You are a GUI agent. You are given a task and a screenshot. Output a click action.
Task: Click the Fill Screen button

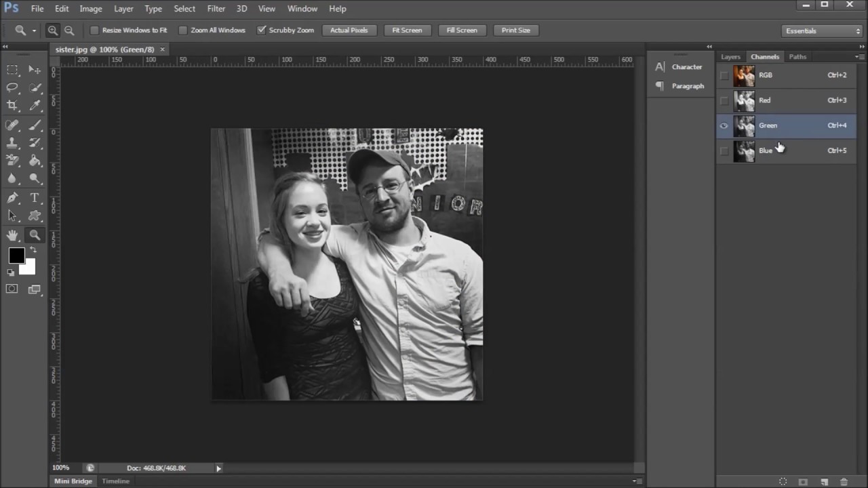coord(462,30)
